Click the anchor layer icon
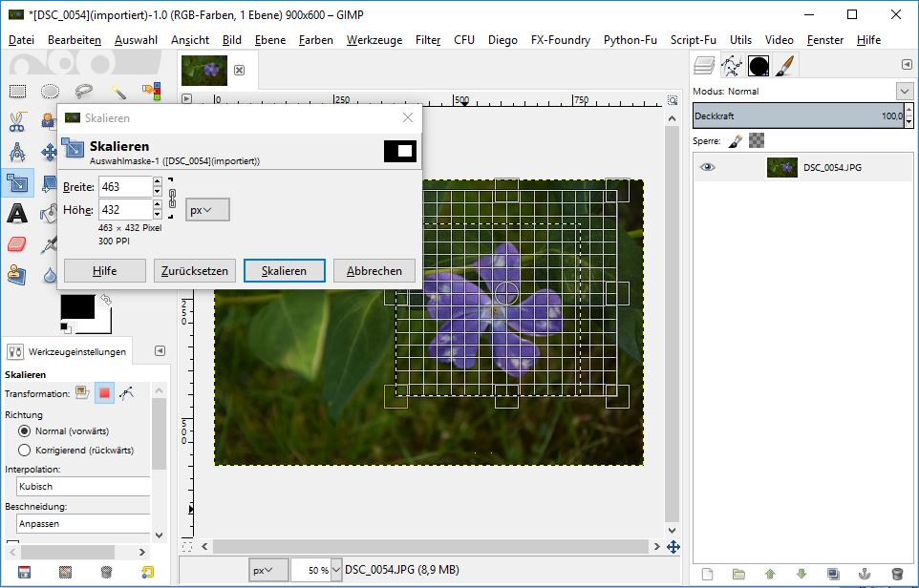Image resolution: width=919 pixels, height=588 pixels. click(x=865, y=574)
